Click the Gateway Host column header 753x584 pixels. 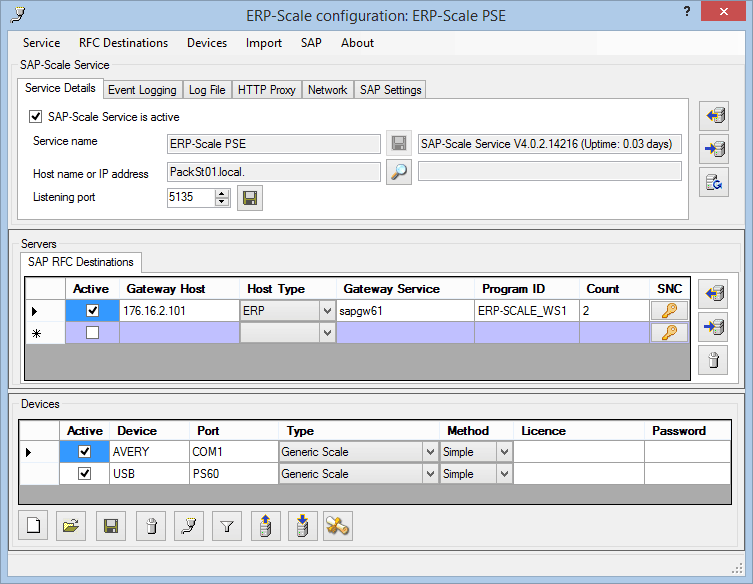[179, 289]
